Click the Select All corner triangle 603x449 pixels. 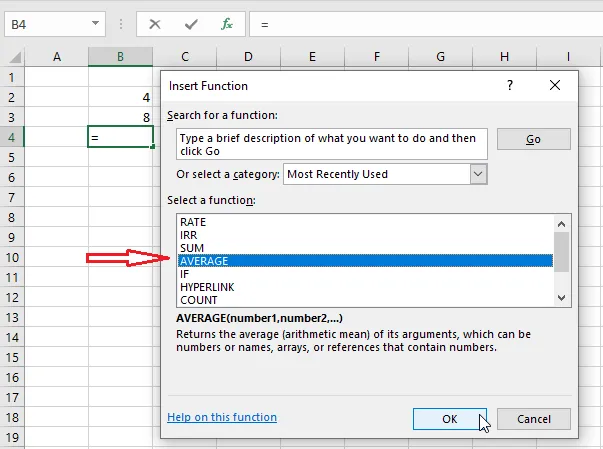point(15,57)
